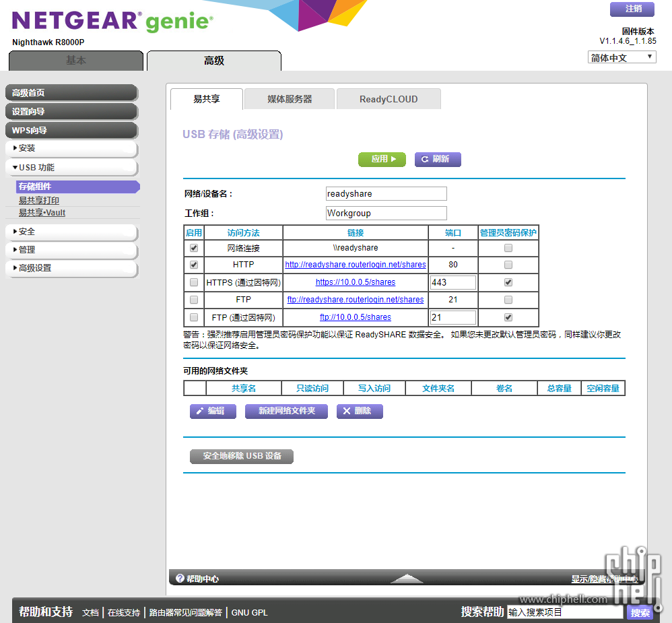Expand the 管理 sidebar section
Screen dimensions: 672x623
[71, 250]
